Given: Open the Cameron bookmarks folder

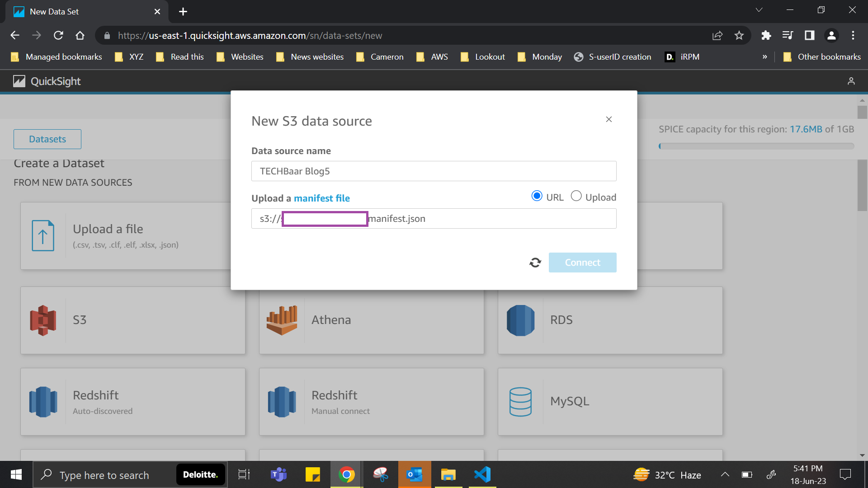Looking at the screenshot, I should coord(380,57).
